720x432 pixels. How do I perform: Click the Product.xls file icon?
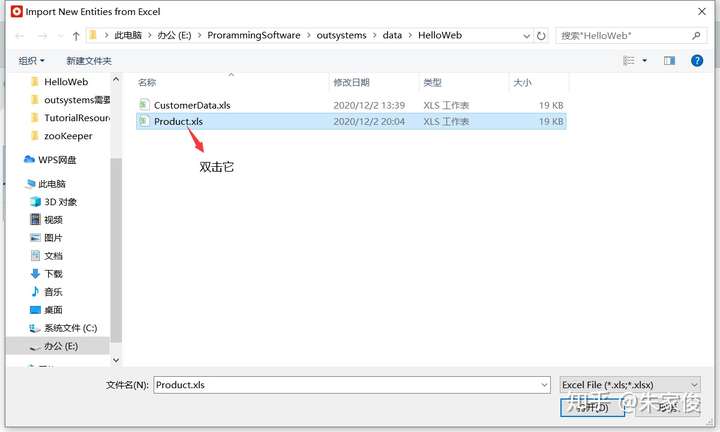pyautogui.click(x=144, y=121)
